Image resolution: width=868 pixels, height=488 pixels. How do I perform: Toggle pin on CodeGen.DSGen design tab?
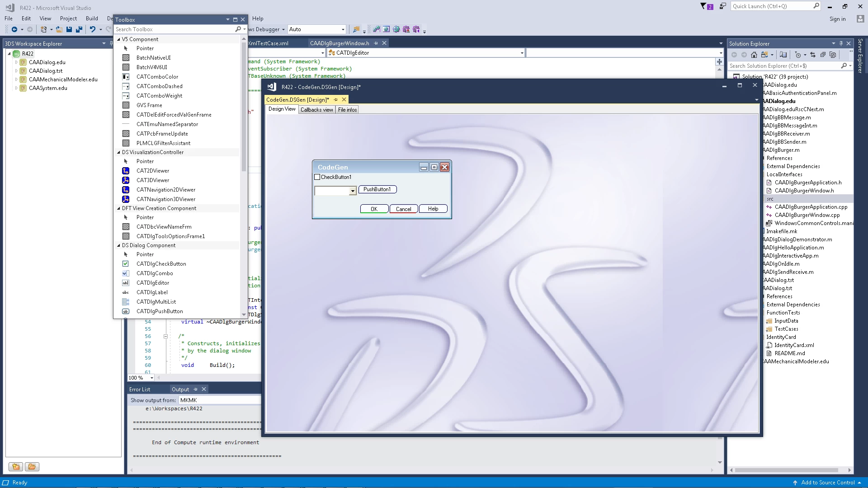click(x=335, y=99)
